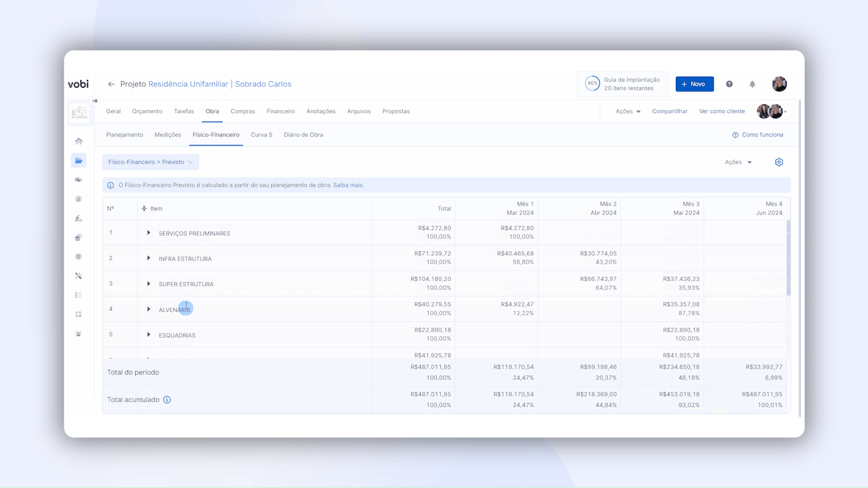
Task: Open the Físico-Financeiro > Previsto dropdown
Action: click(151, 162)
